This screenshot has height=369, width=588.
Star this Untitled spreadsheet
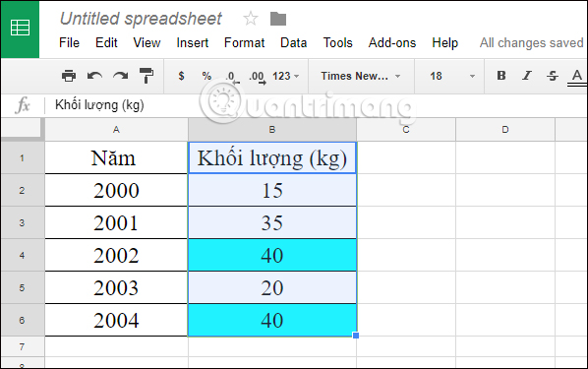pos(250,19)
